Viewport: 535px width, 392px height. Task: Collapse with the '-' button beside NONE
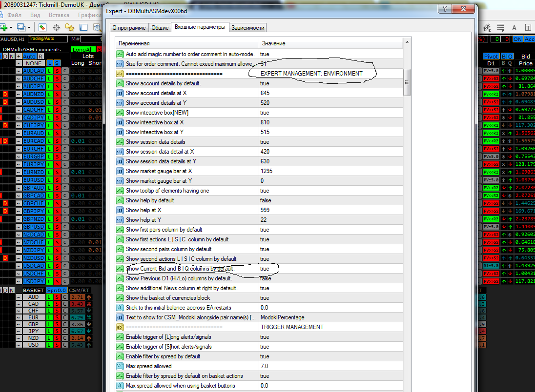tap(19, 63)
